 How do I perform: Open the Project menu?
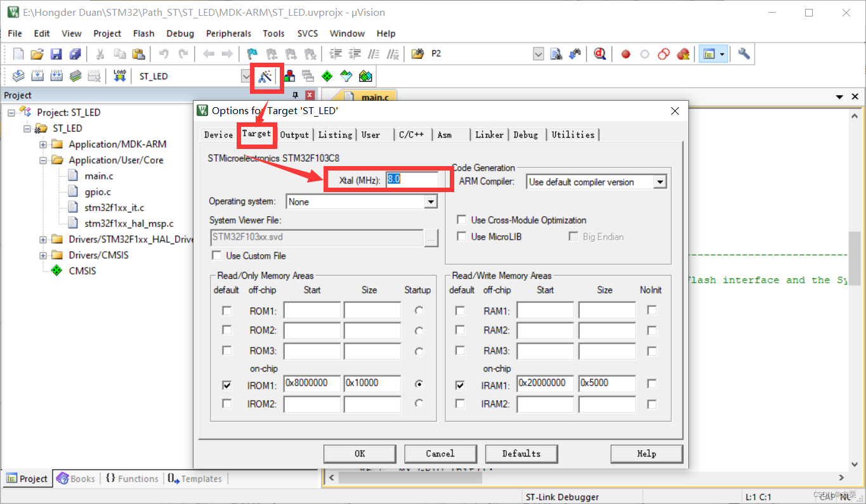pyautogui.click(x=107, y=34)
